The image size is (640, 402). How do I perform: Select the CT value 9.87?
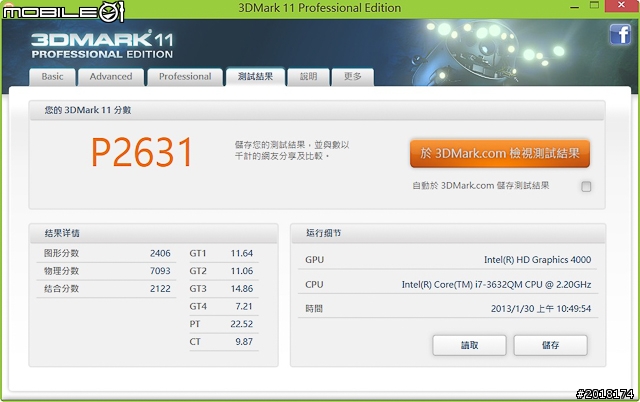[x=244, y=342]
